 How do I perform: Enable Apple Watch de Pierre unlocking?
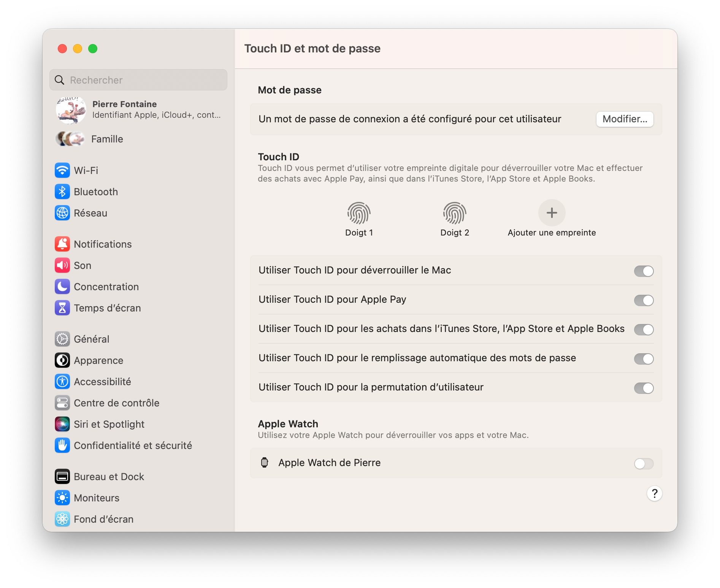click(644, 463)
